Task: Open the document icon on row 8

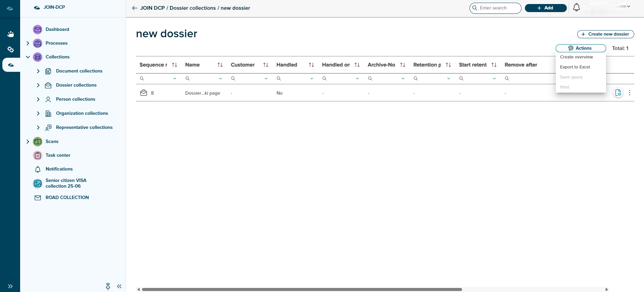Action: (618, 93)
